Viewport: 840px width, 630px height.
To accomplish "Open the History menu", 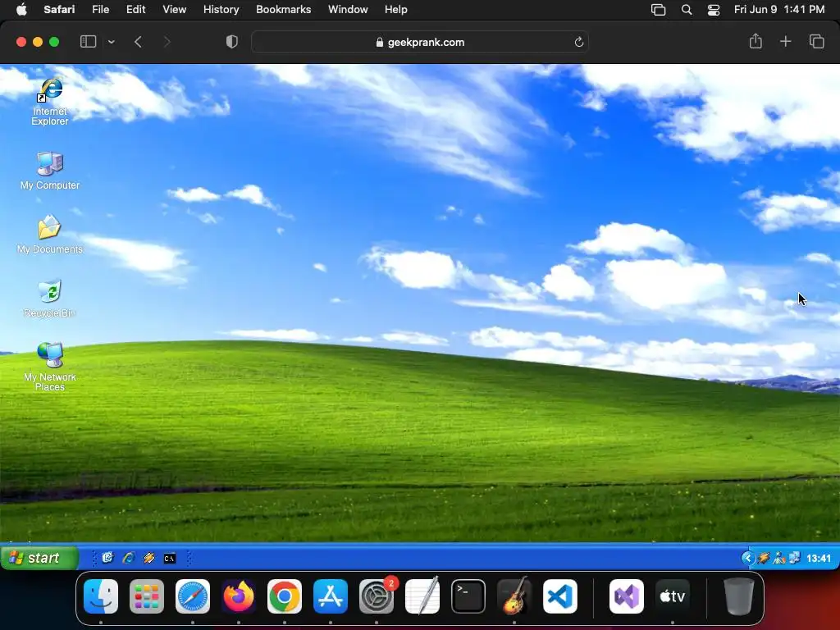I will point(221,9).
